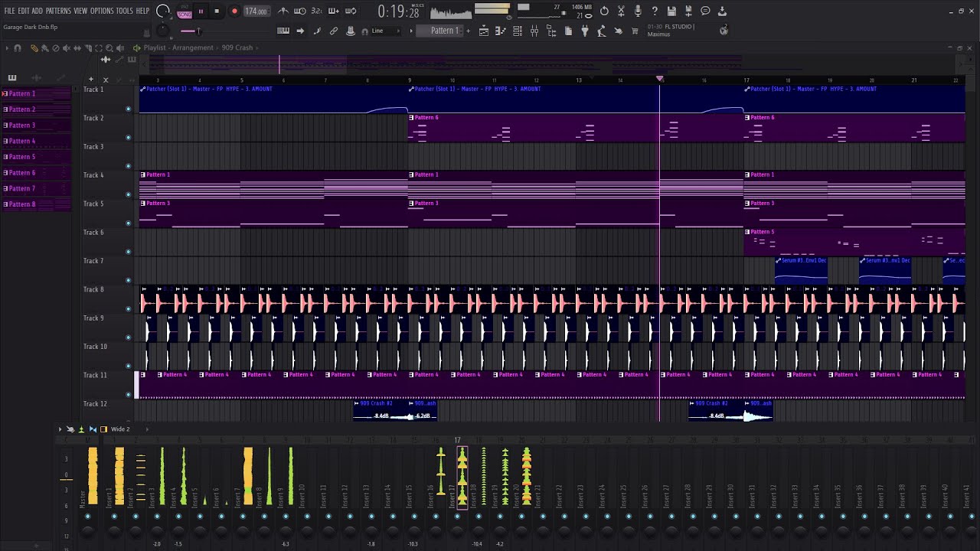The image size is (980, 551).
Task: Click the arrow right of Wide 2
Action: (147, 429)
